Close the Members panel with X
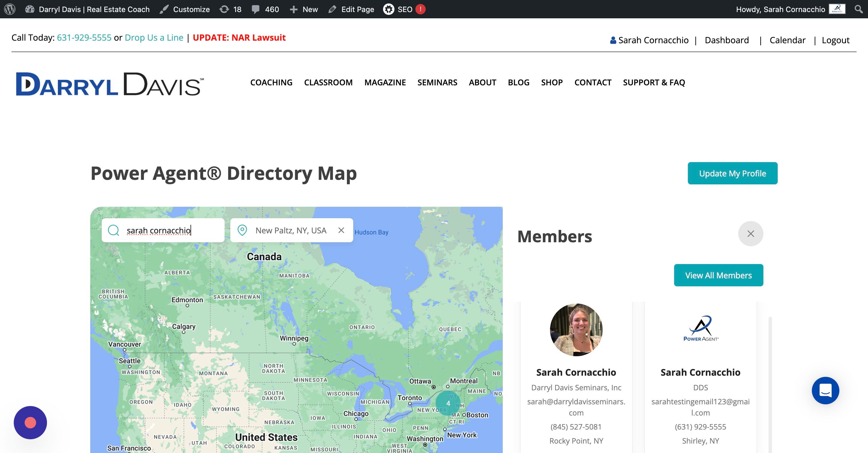Viewport: 868px width, 453px height. tap(750, 234)
